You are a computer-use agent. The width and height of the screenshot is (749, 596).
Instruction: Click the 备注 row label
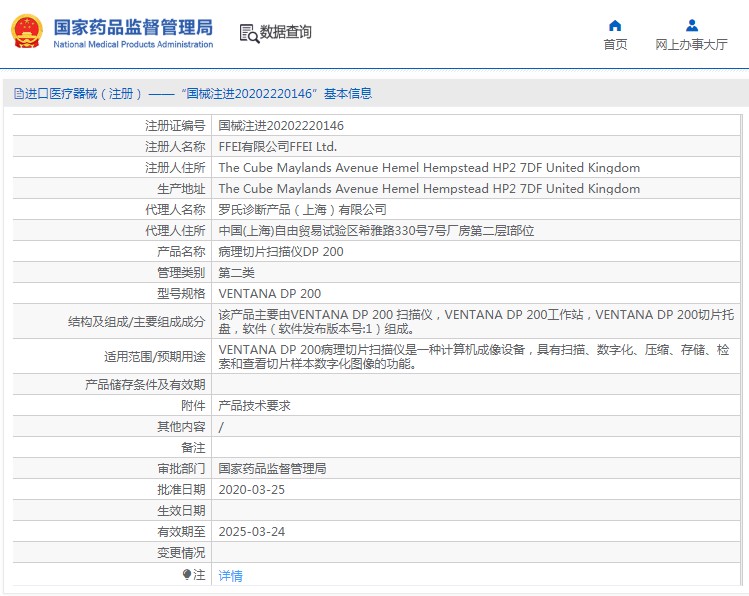click(x=193, y=448)
